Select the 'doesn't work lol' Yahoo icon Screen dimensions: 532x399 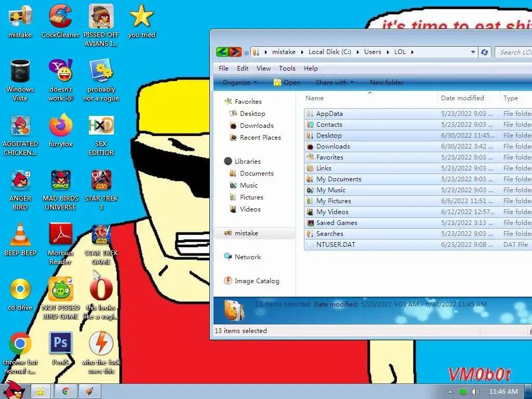click(60, 80)
